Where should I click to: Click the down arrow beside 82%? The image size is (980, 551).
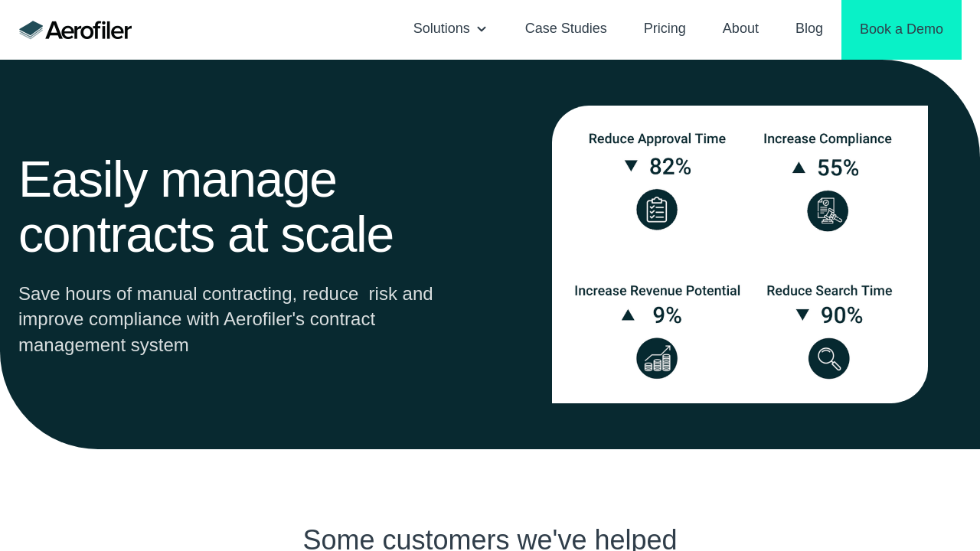point(631,166)
